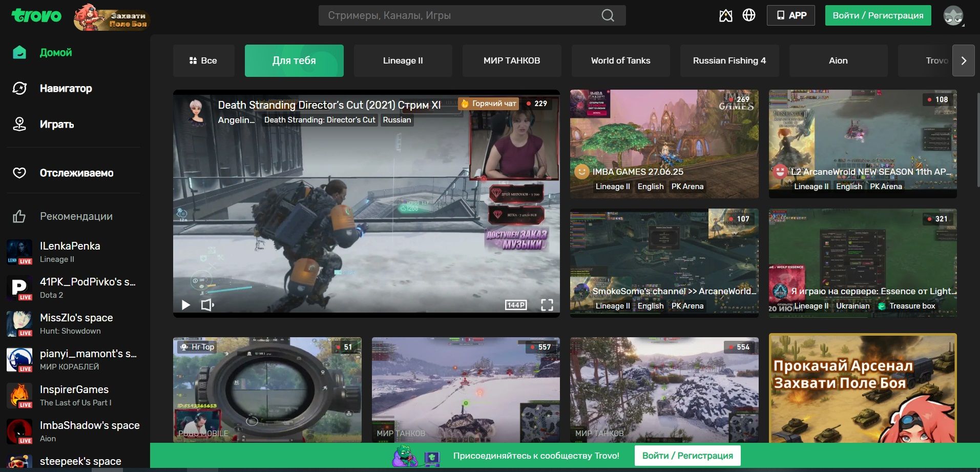Open ImbaShadow's space avatar

(x=19, y=432)
